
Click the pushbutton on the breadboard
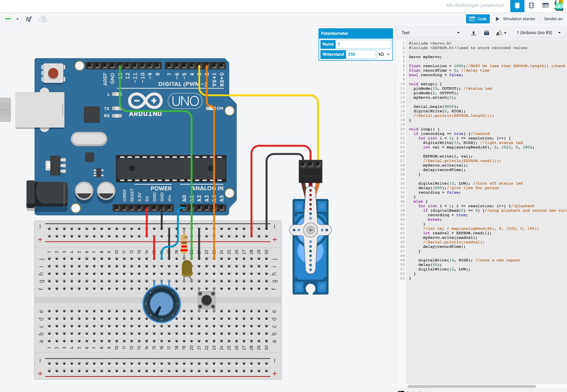click(x=206, y=300)
